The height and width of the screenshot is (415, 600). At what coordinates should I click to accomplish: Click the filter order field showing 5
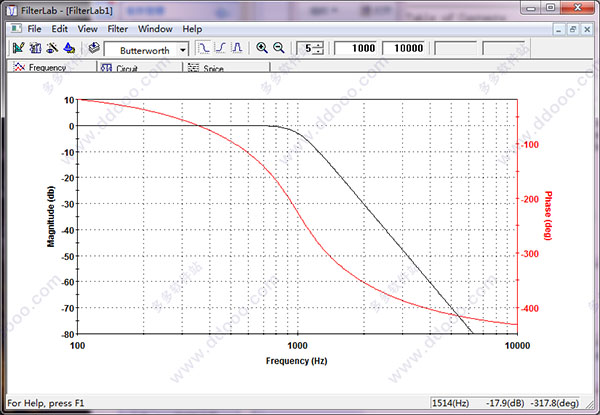(x=306, y=49)
